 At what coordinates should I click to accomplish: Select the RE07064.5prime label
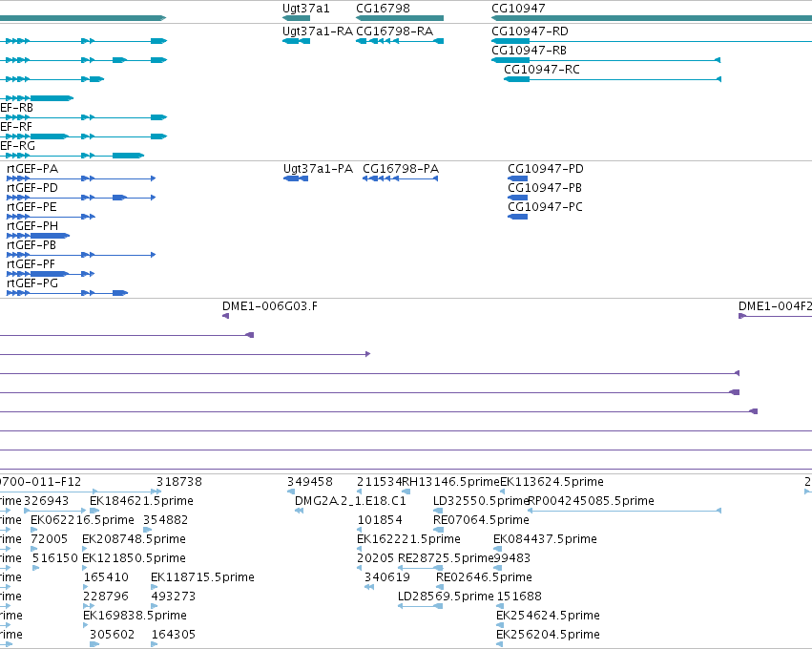(x=481, y=520)
